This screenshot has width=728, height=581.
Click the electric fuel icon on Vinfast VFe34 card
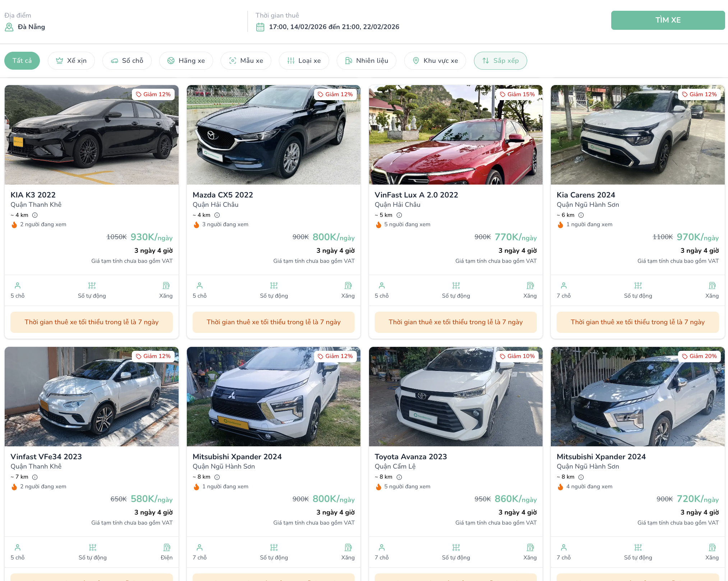tap(167, 547)
